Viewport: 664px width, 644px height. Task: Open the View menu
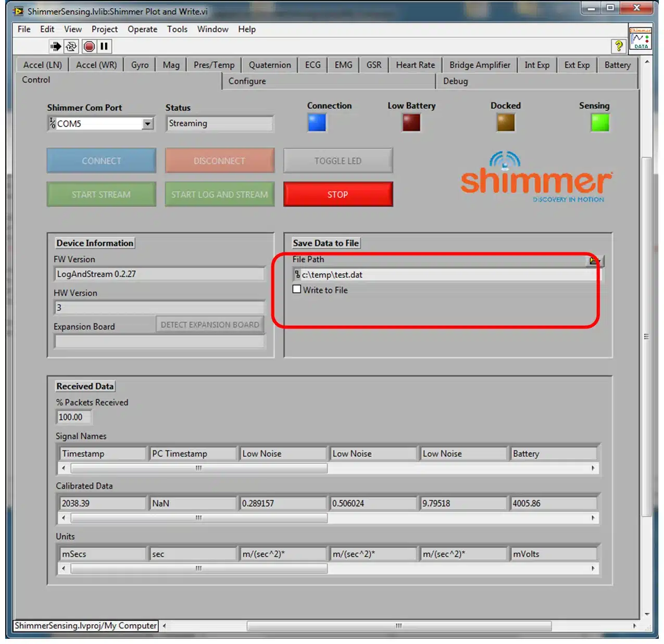[73, 29]
